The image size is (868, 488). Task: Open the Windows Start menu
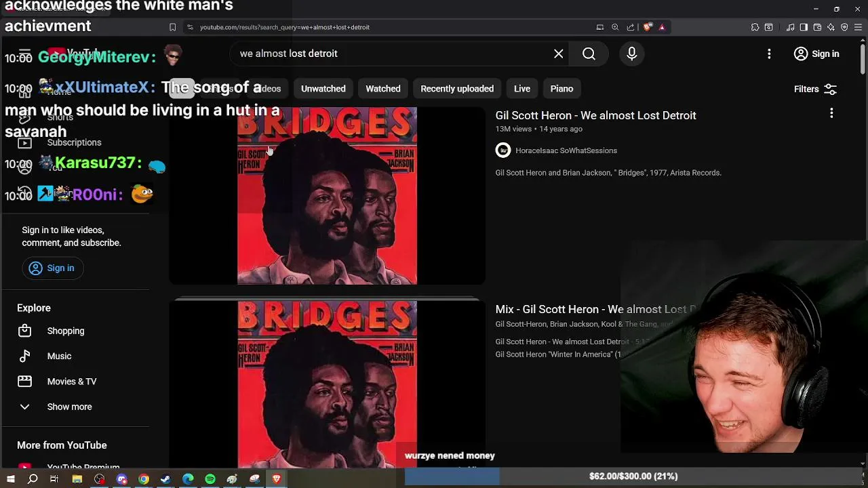(11, 479)
